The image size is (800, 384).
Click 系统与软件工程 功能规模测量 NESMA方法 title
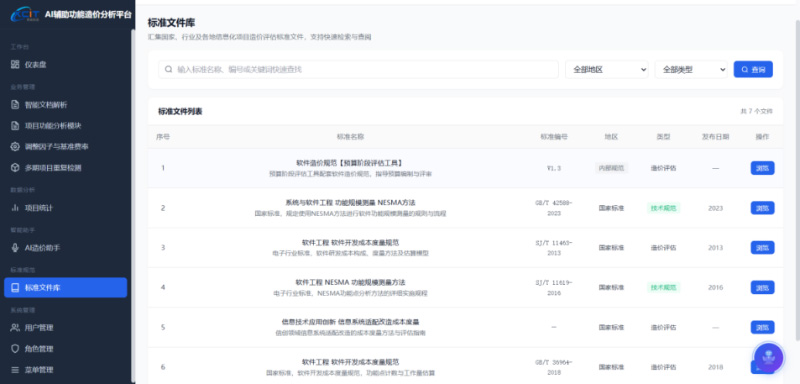(x=350, y=203)
